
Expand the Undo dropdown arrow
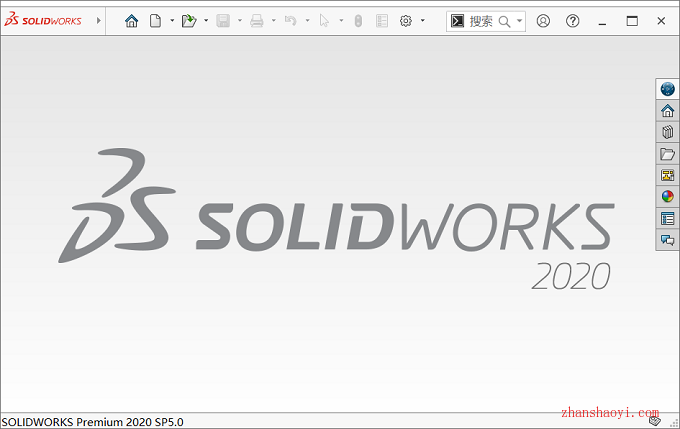(307, 20)
